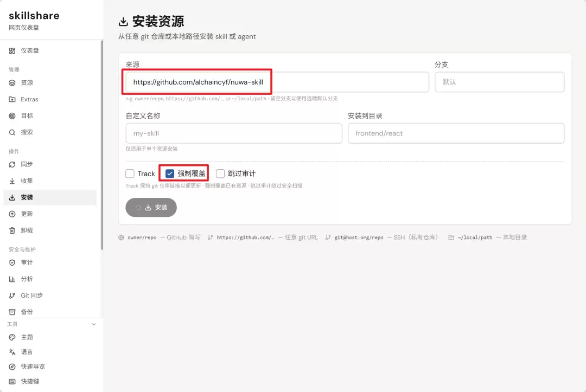Switch to 更新 menu entry

[50, 214]
